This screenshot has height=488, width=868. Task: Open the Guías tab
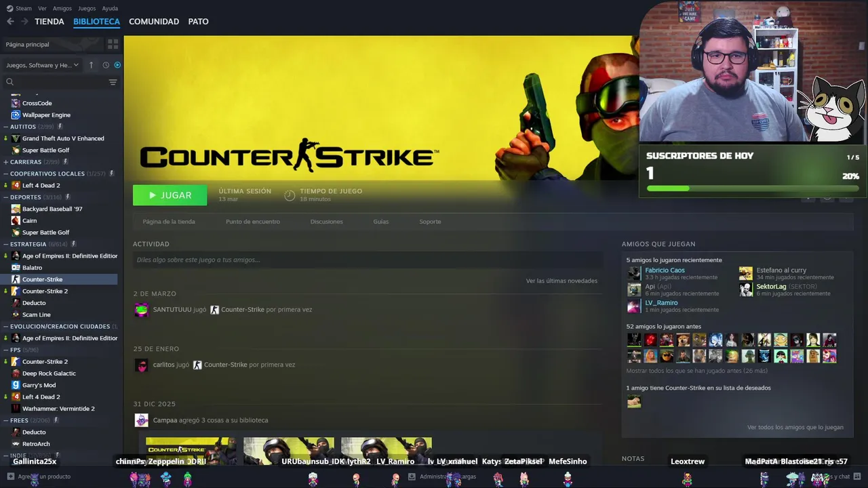(x=380, y=222)
